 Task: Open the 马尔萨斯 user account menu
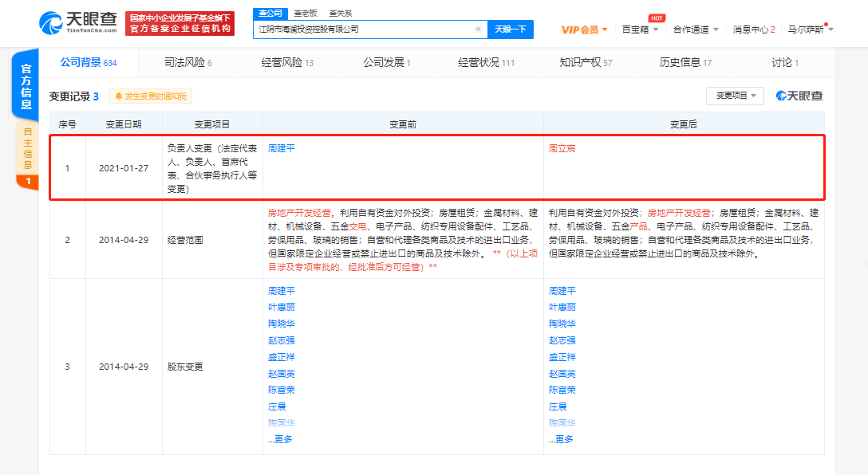[810, 29]
